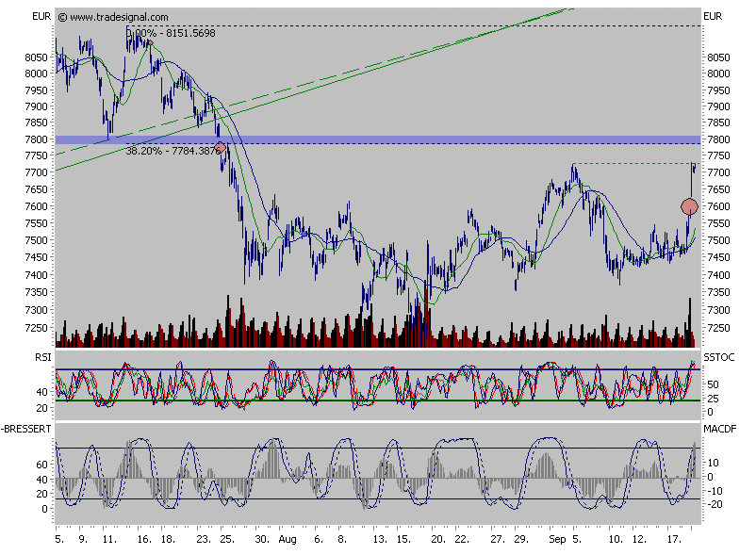Click the 8050 price label on the left axis
Viewport: 756px width, 555px height.
coord(36,57)
